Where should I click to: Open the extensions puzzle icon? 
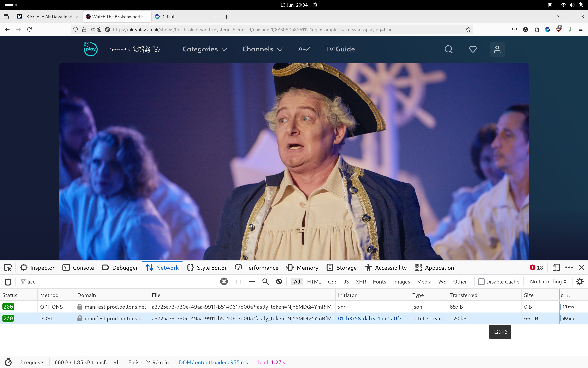[x=537, y=29]
